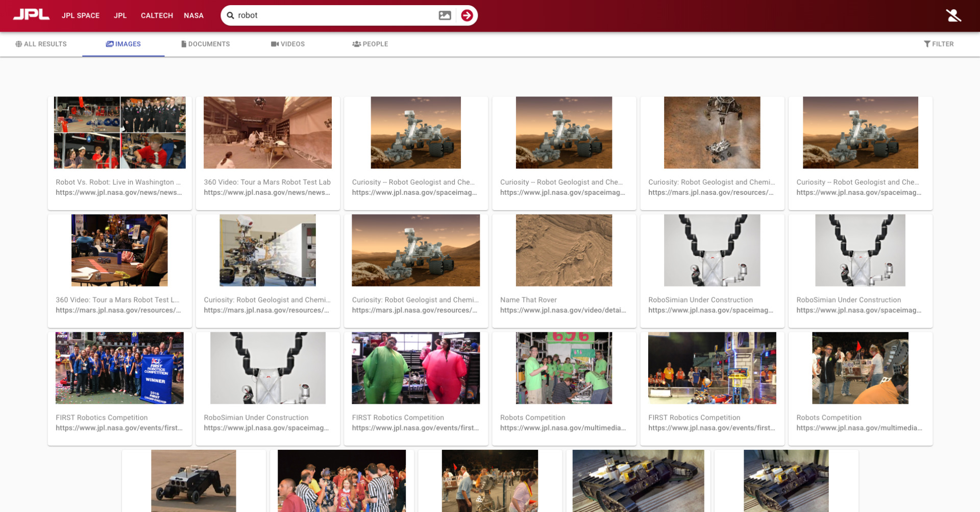Navigate to the NASA header link

pos(193,15)
